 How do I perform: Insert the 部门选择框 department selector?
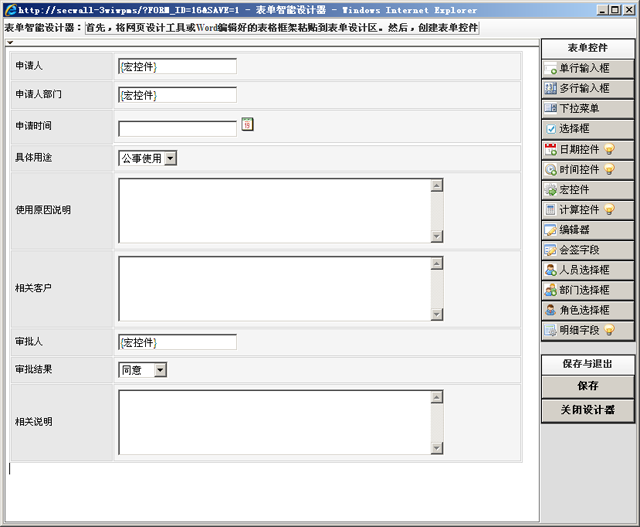click(x=587, y=290)
